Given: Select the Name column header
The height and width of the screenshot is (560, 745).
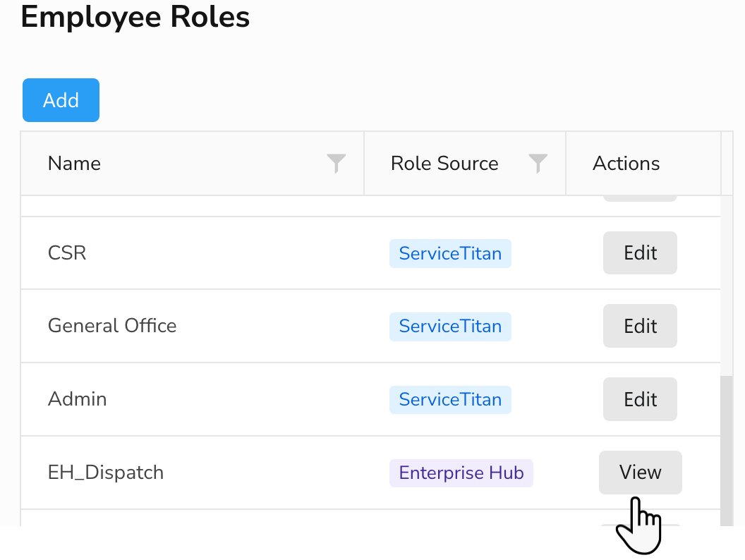Looking at the screenshot, I should tap(74, 163).
